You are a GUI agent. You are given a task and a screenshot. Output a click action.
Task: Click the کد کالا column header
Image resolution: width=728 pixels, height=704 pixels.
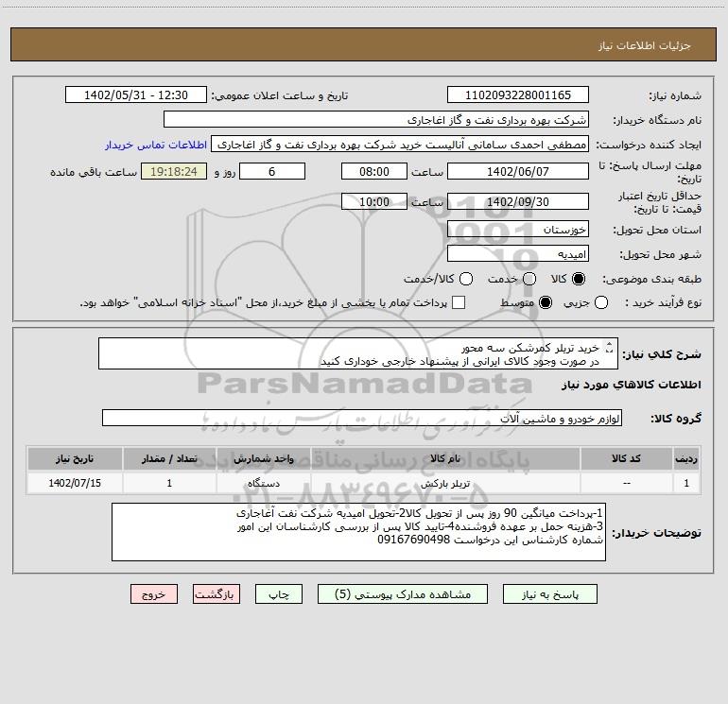point(626,458)
